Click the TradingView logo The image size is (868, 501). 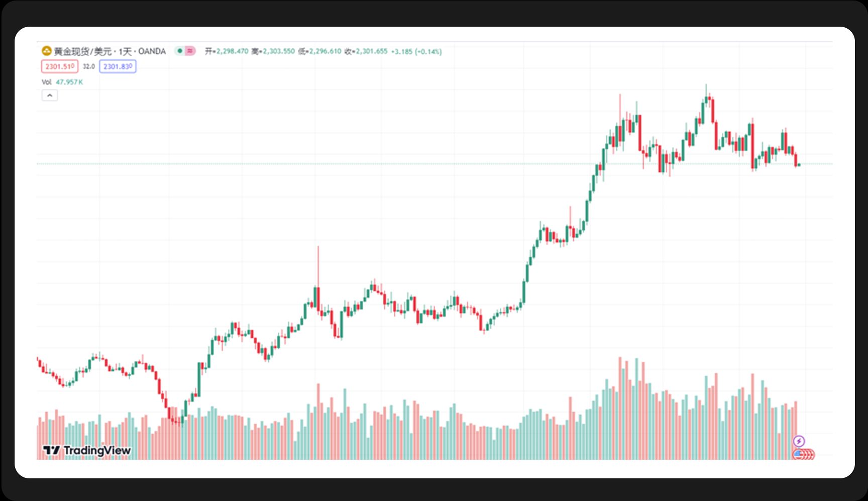point(87,450)
